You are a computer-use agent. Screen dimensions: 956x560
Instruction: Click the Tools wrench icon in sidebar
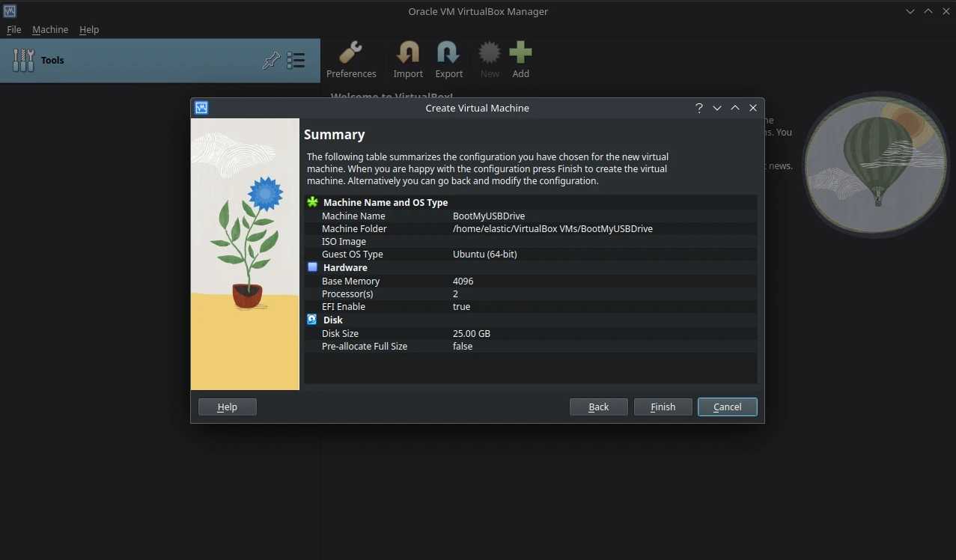[23, 61]
